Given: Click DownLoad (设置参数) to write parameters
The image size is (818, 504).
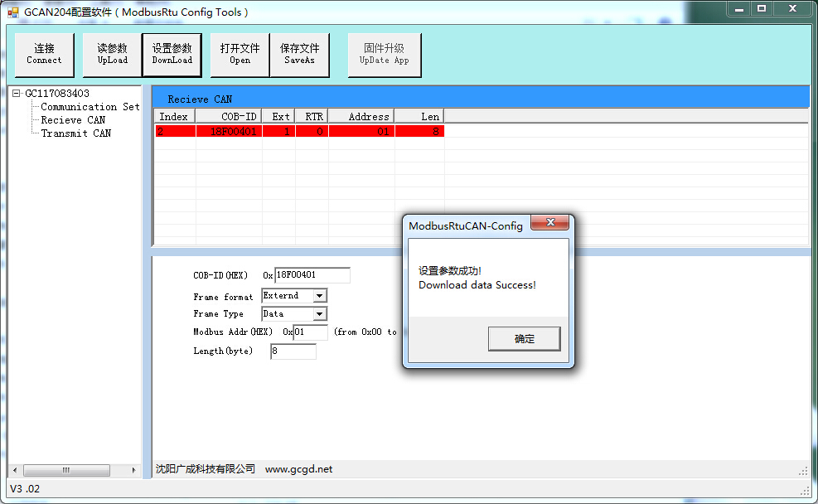Looking at the screenshot, I should coord(172,55).
